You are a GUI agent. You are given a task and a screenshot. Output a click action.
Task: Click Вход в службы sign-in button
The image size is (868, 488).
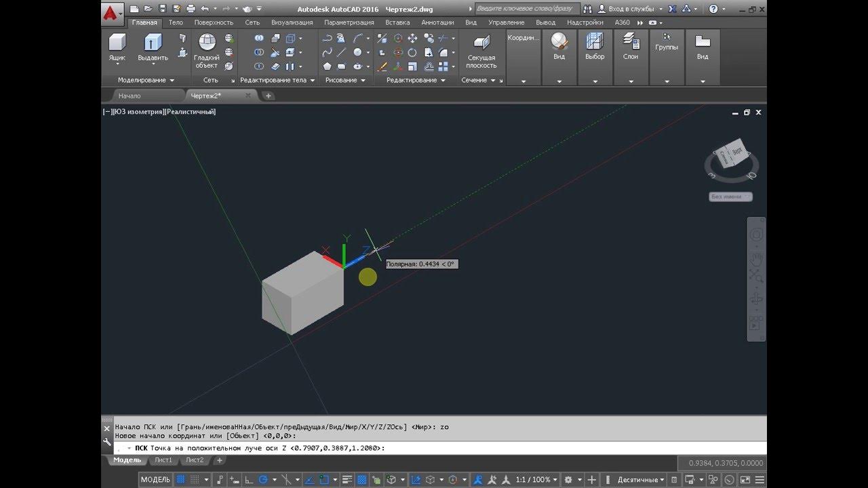coord(631,9)
